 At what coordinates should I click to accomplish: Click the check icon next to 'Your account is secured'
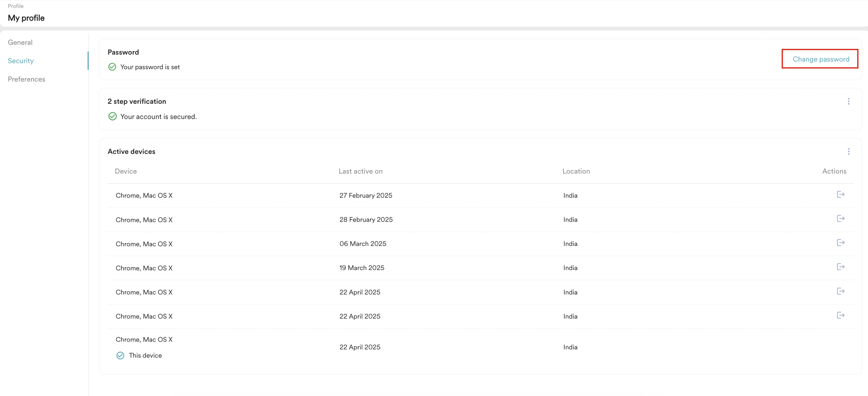[x=112, y=116]
